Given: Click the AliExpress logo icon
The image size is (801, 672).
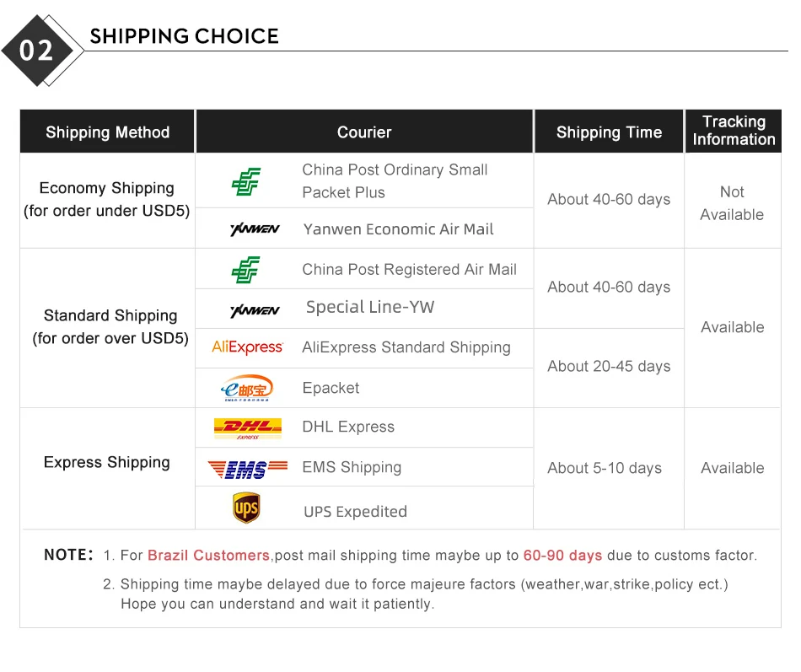Looking at the screenshot, I should coord(247,347).
